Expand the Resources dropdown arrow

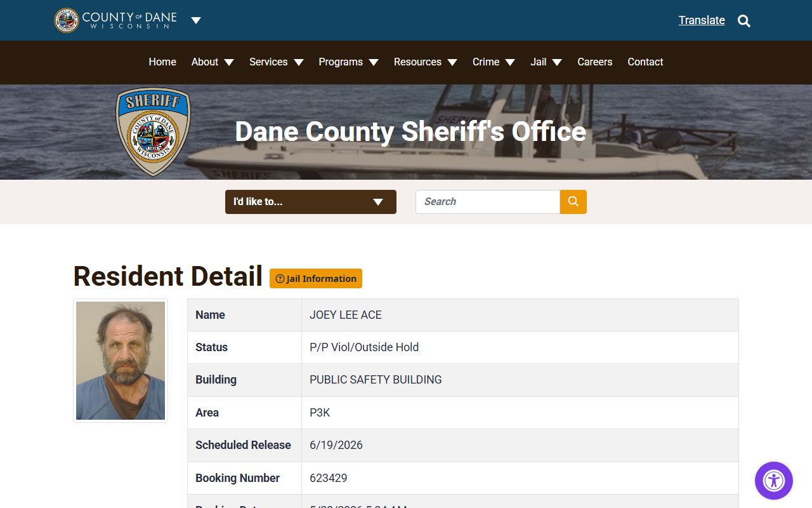coord(452,62)
